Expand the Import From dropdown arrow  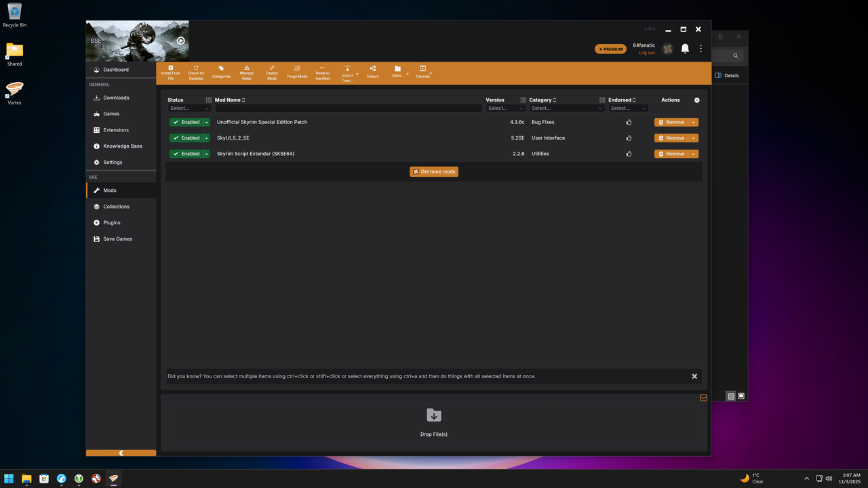click(x=357, y=73)
